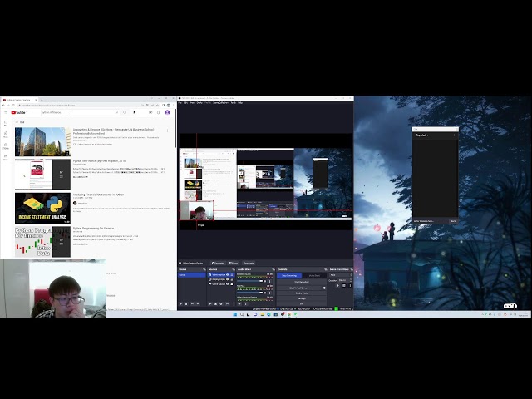Click Chrome back arrow
532x399 pixels.
pyautogui.click(x=3, y=106)
